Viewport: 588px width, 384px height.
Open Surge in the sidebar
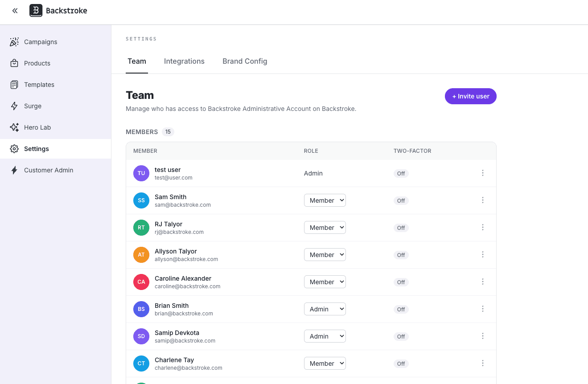55,106
